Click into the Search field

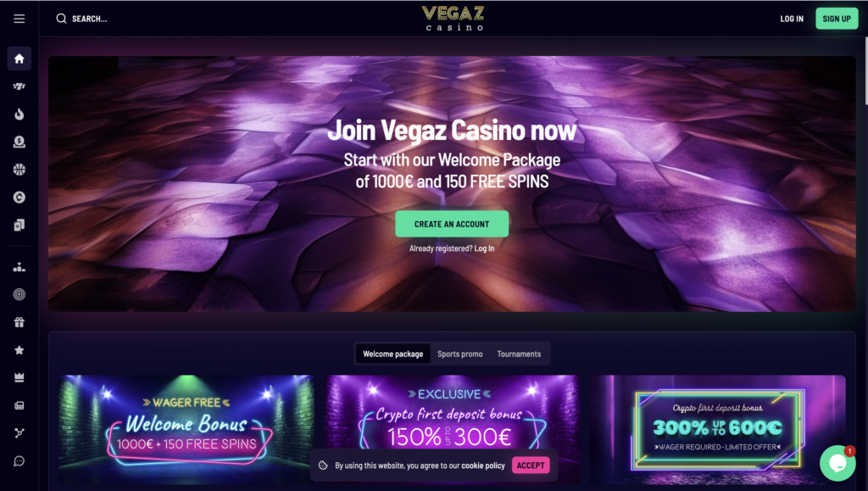(82, 19)
